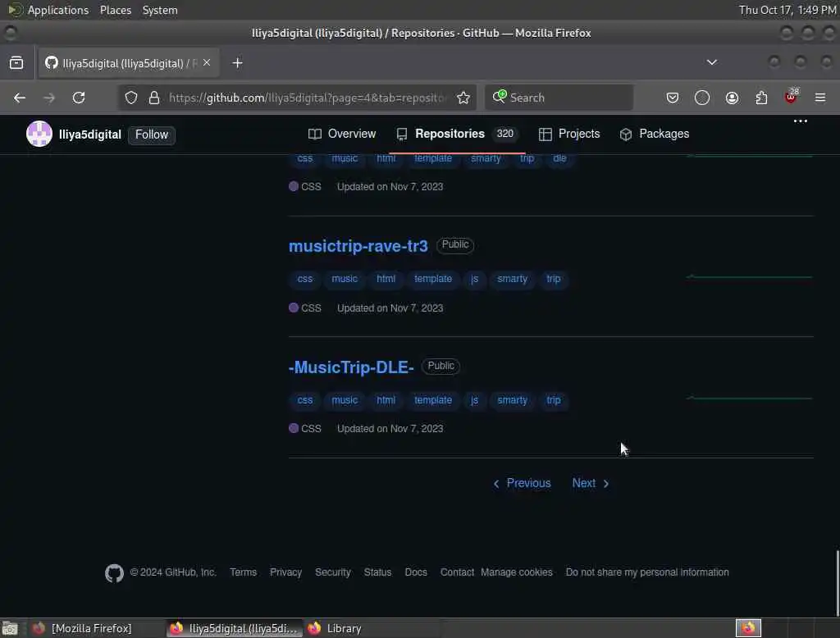Click the dle topic tag at top
840x638 pixels.
[x=559, y=159]
